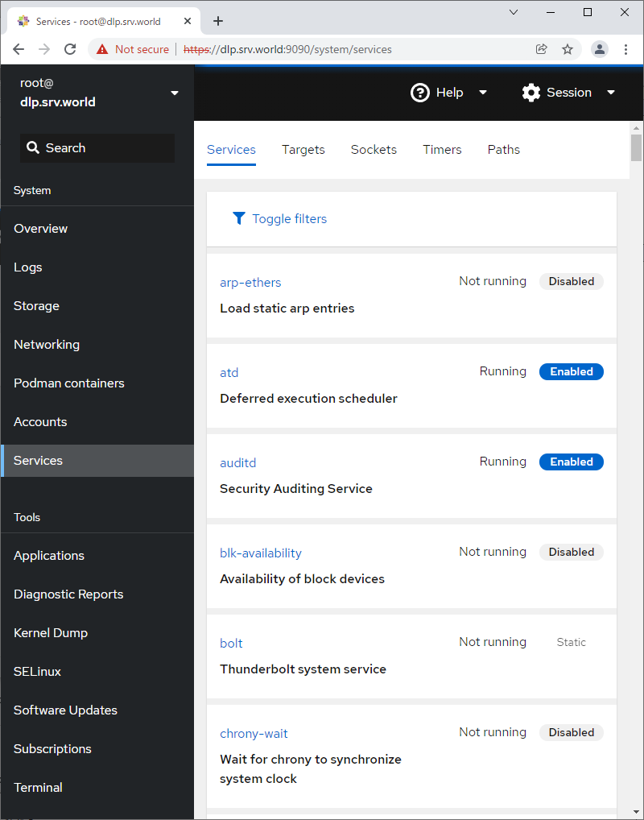The width and height of the screenshot is (644, 820).
Task: Switch to the Sockets tab
Action: (374, 150)
